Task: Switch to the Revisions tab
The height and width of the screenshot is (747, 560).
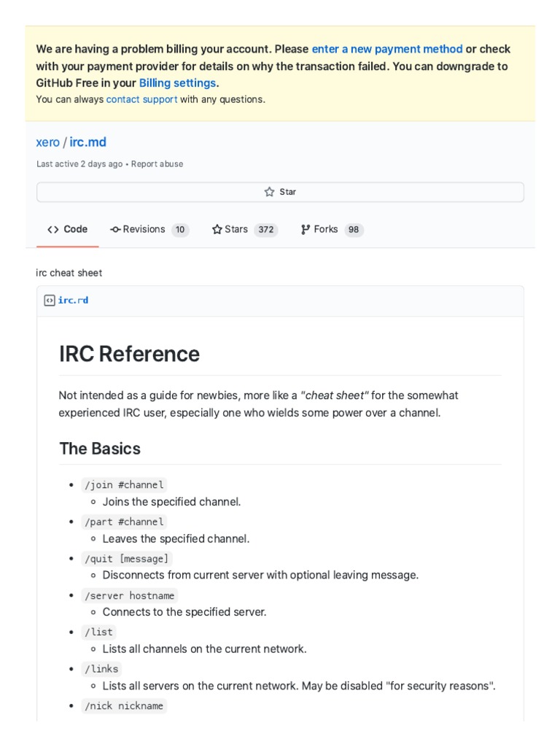Action: 144,230
